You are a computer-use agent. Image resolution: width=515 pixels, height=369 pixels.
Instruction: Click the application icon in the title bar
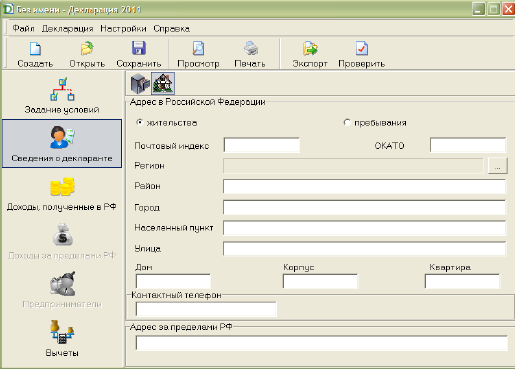(x=8, y=9)
